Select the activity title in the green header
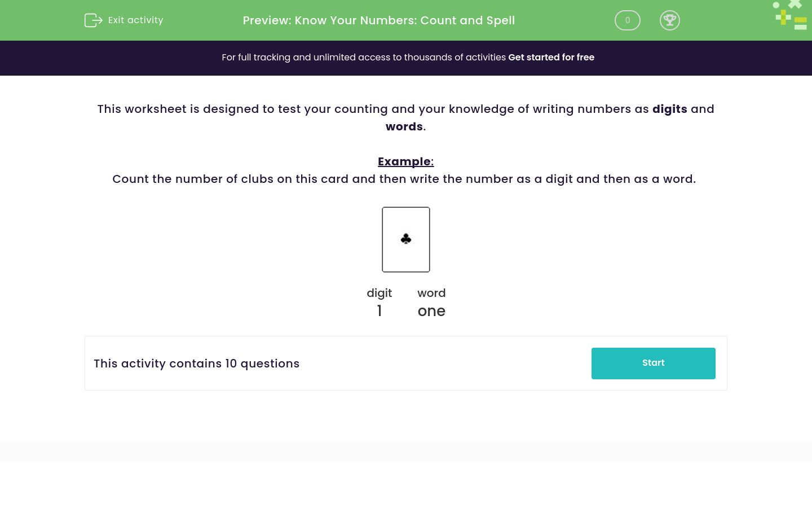The width and height of the screenshot is (812, 508). pyautogui.click(x=379, y=20)
